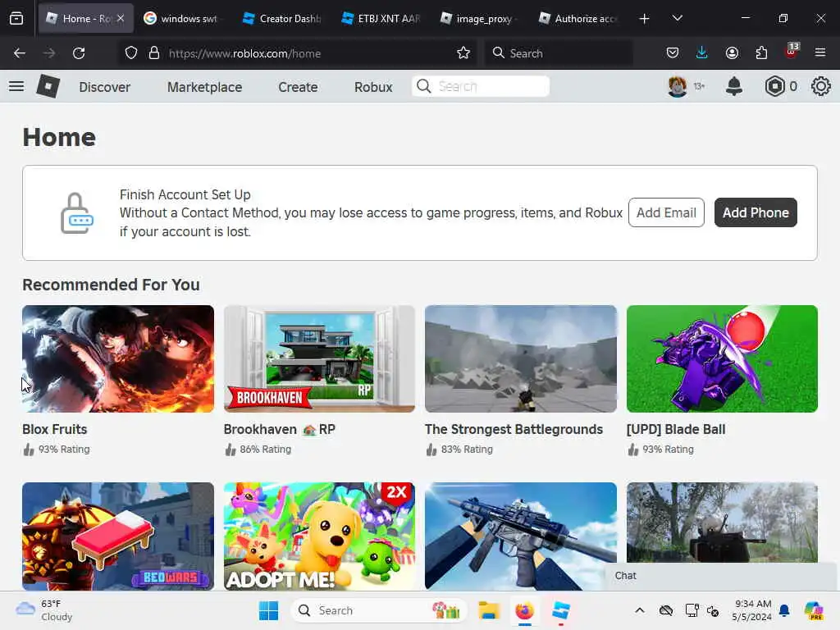
Task: Reload the current page
Action: [x=79, y=53]
